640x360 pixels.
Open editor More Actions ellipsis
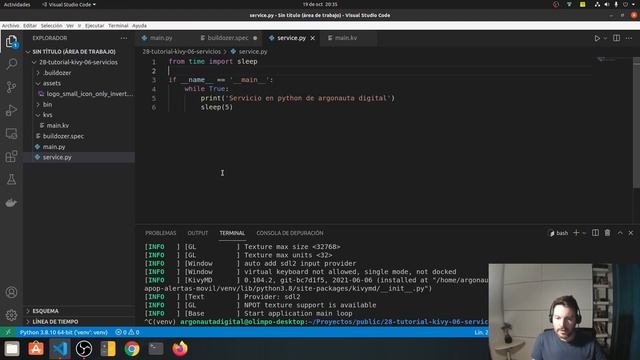pos(629,38)
